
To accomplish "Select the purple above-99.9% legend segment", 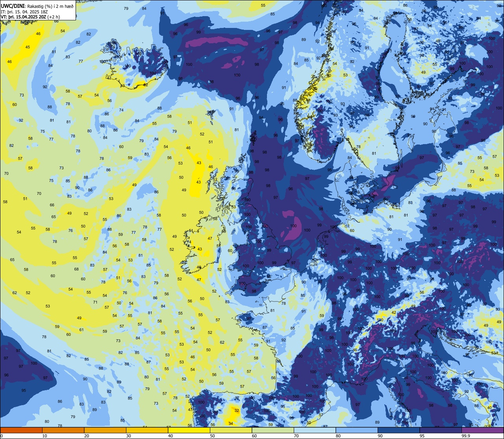I will (x=482, y=430).
